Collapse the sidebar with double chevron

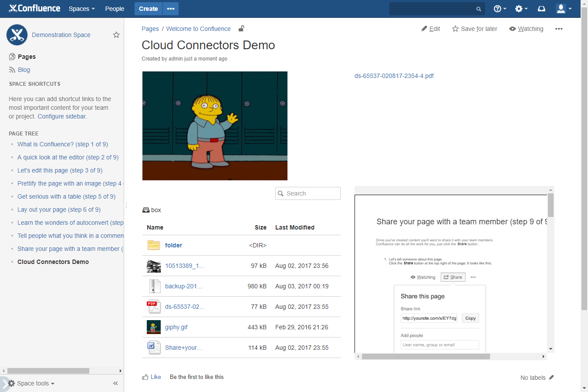click(115, 383)
